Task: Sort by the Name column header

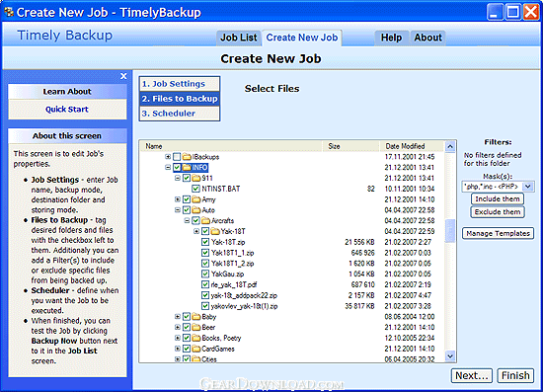Action: coord(231,146)
